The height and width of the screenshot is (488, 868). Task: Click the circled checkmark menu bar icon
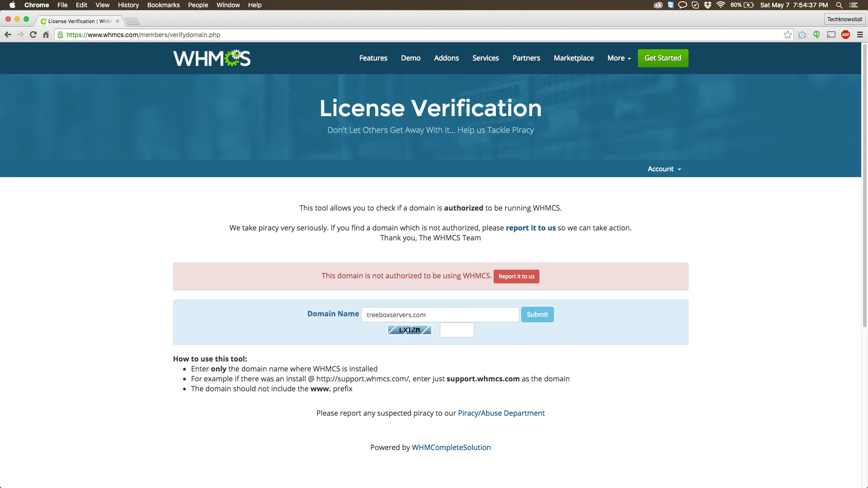point(695,5)
